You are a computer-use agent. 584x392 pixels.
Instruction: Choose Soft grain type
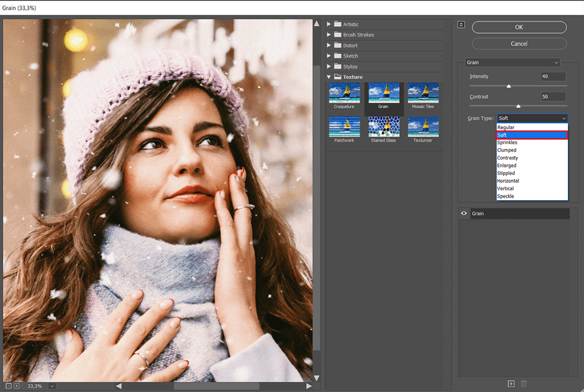(532, 135)
